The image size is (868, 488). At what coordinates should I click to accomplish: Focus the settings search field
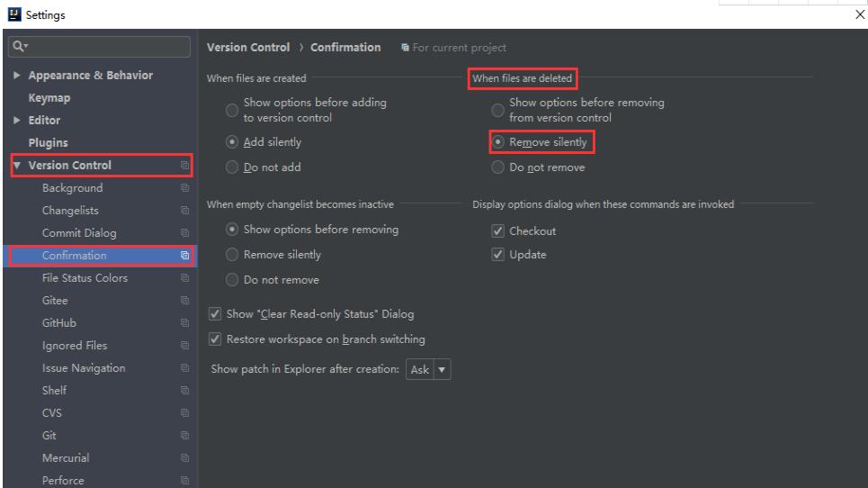[x=103, y=47]
